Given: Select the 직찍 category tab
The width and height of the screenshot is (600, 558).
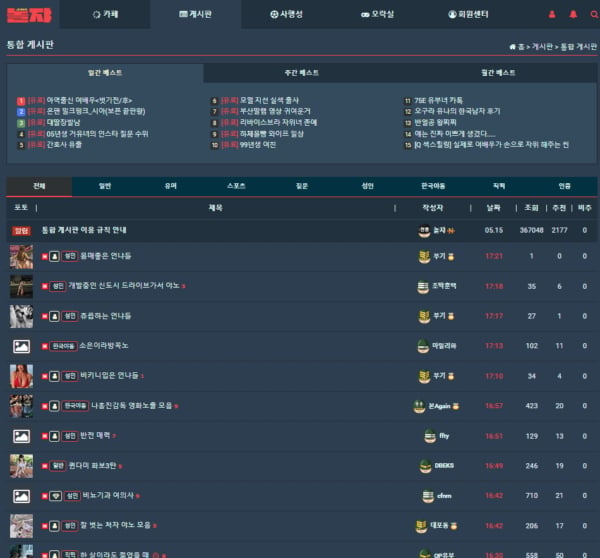Looking at the screenshot, I should click(x=499, y=186).
